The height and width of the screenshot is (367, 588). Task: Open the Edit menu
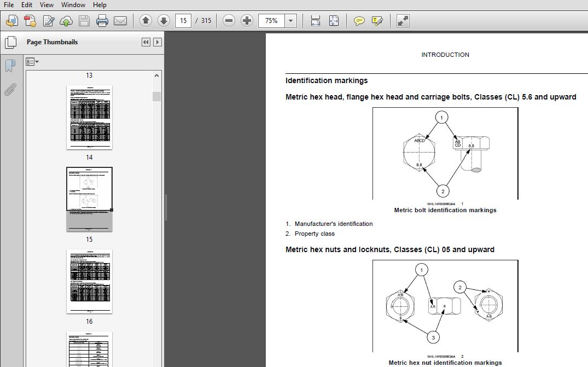click(x=27, y=5)
